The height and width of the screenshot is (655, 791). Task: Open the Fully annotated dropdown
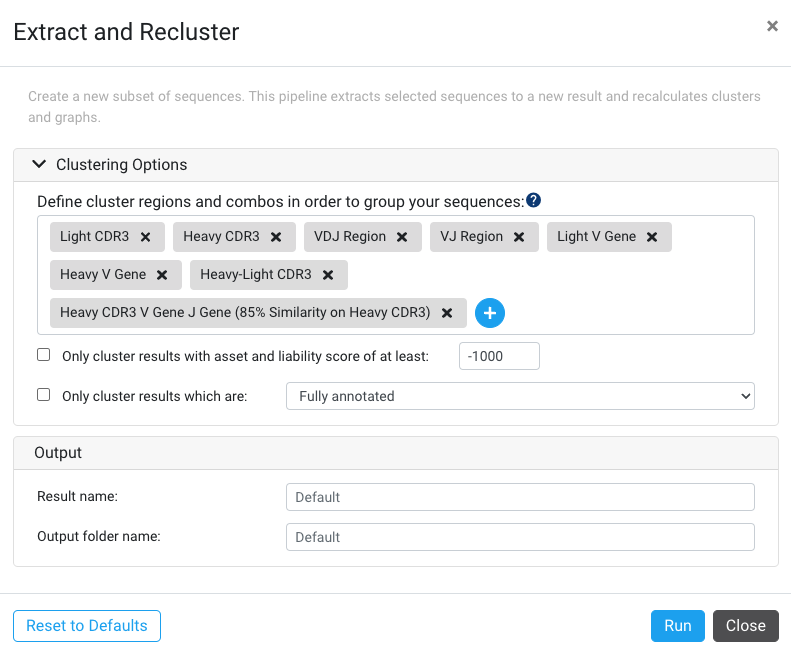point(520,396)
